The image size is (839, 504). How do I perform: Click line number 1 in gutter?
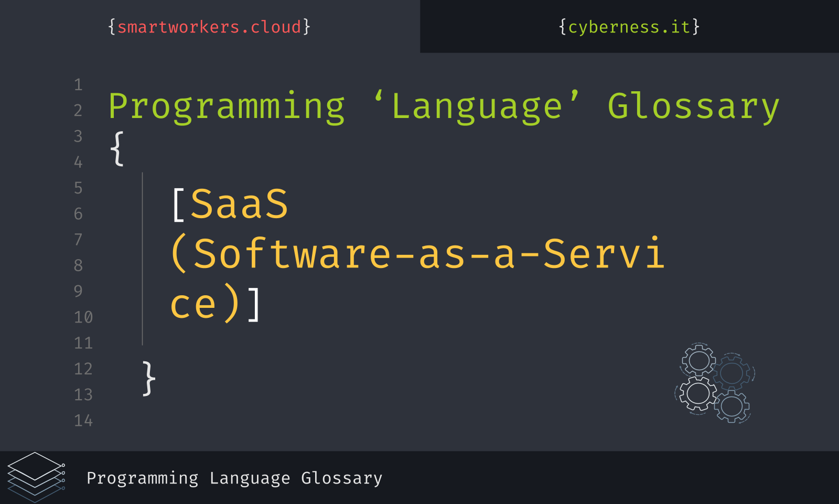[78, 85]
